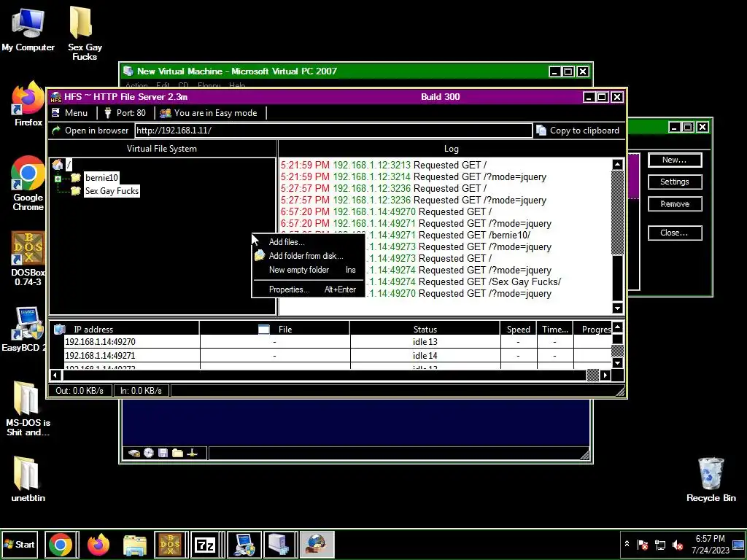Screen dimensions: 747x560
Task: Choose 'Add folder from disk...' menu entry
Action: click(306, 256)
